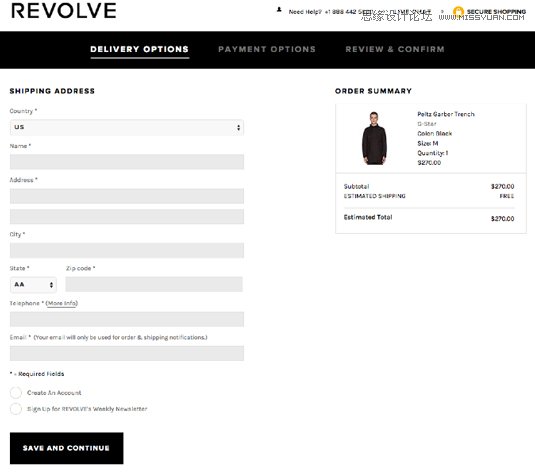The height and width of the screenshot is (474, 535).
Task: Switch to the Payment Options step
Action: tap(267, 49)
